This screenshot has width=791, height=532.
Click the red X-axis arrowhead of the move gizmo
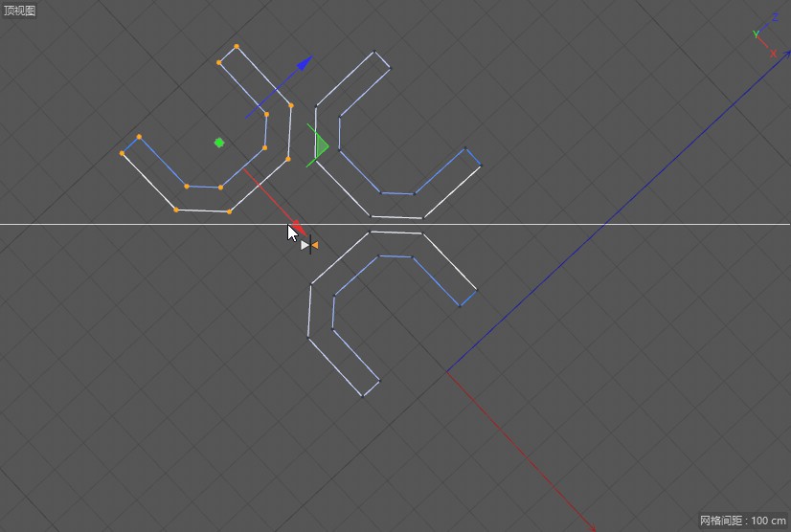click(299, 229)
